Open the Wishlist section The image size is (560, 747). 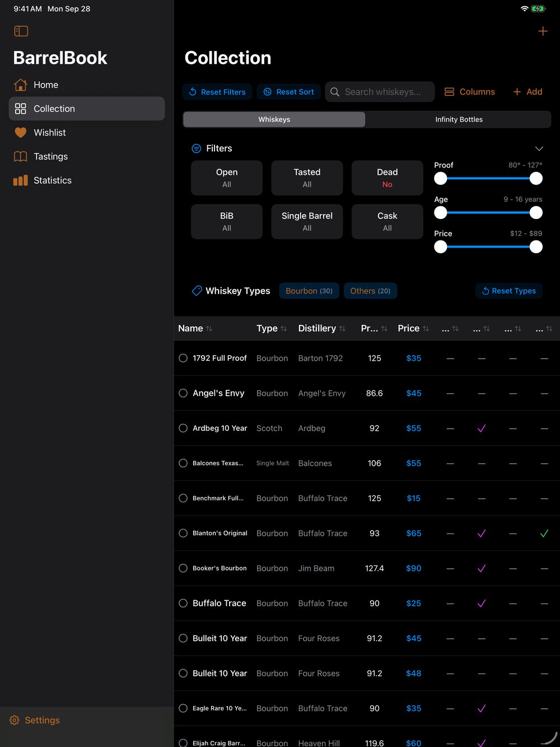[87, 133]
